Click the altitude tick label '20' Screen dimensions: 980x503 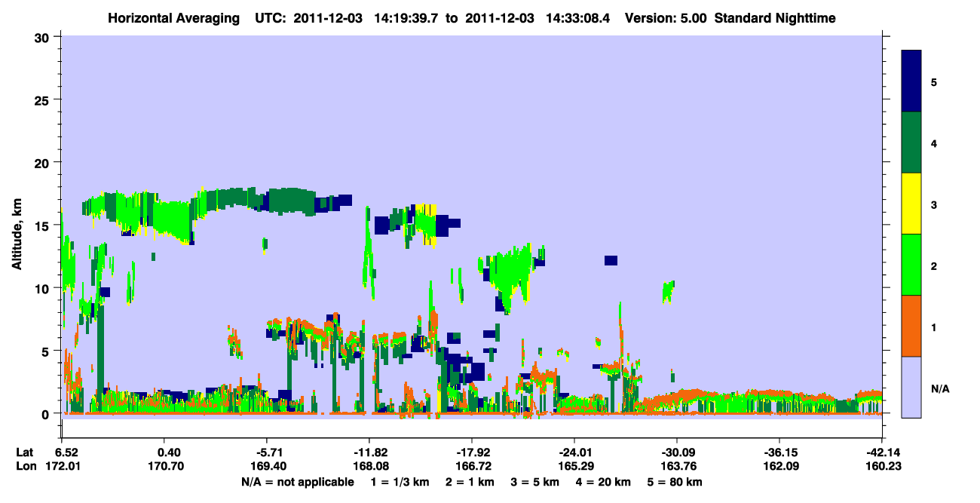pos(42,162)
